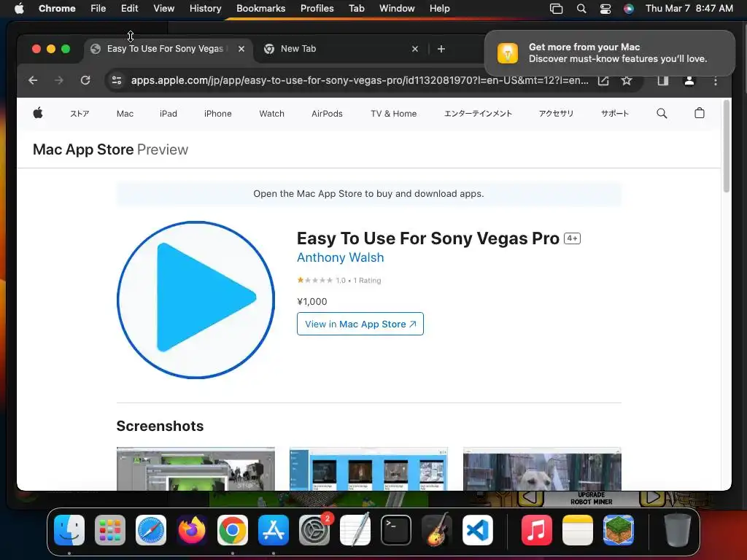Open developer link Anthony Walsh
The image size is (747, 560).
click(340, 257)
